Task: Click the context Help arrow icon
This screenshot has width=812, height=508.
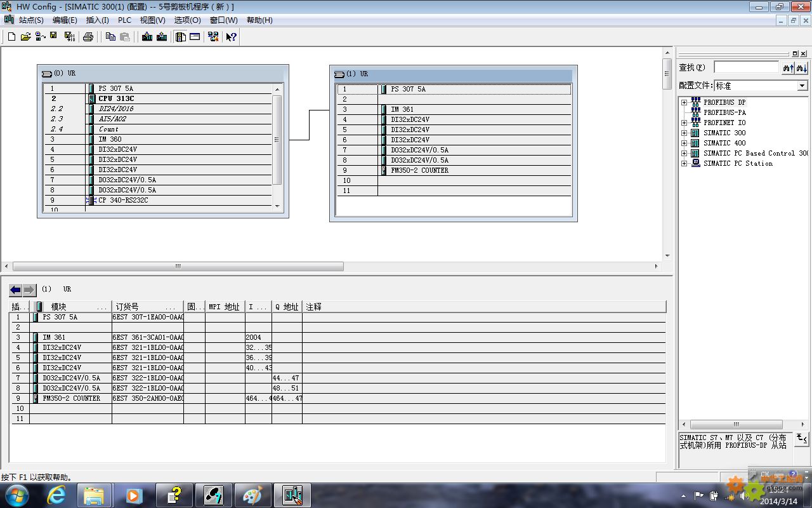Action: [x=231, y=37]
